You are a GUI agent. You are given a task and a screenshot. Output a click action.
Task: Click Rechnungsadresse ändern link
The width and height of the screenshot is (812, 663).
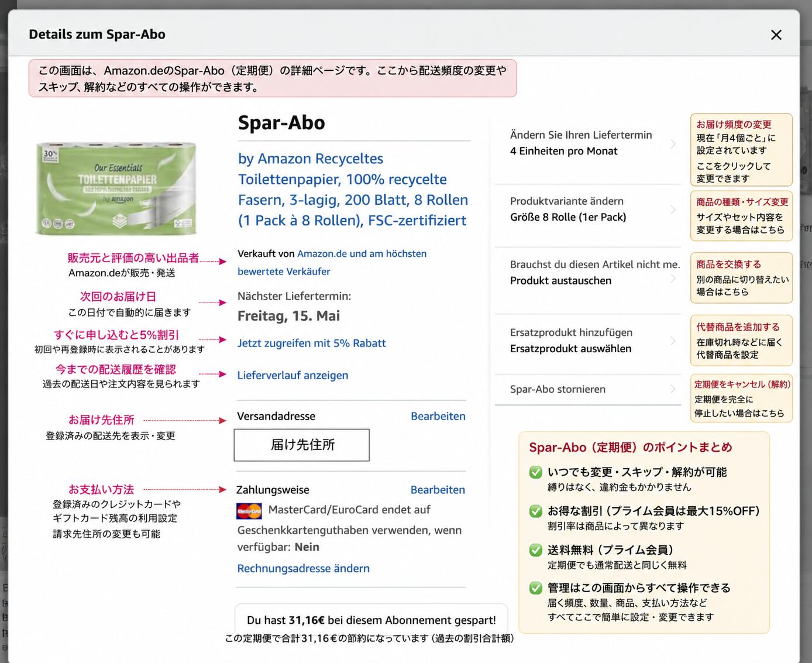pyautogui.click(x=303, y=568)
